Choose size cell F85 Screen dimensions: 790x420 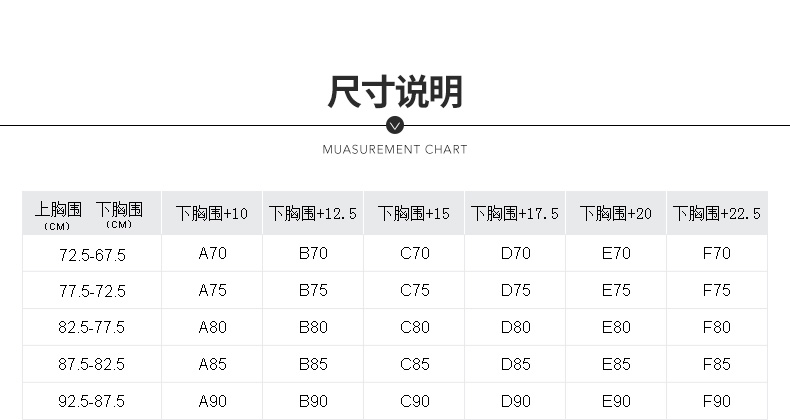pos(716,364)
